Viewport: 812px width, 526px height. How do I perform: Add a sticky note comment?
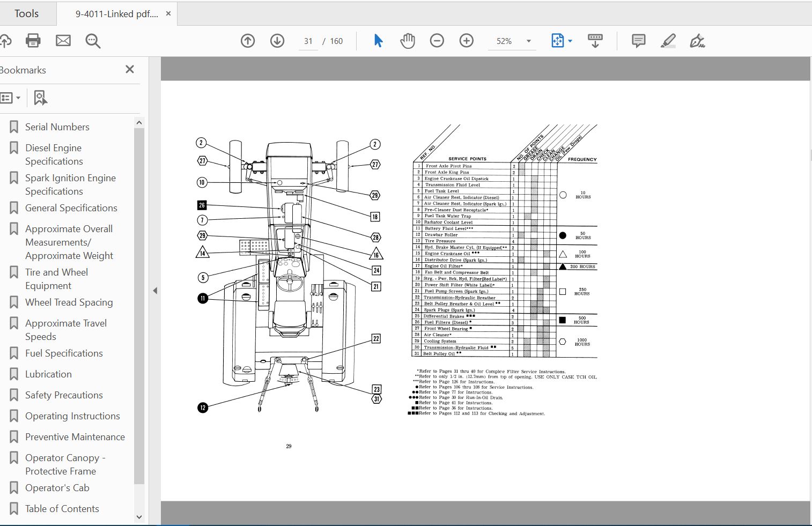click(638, 41)
